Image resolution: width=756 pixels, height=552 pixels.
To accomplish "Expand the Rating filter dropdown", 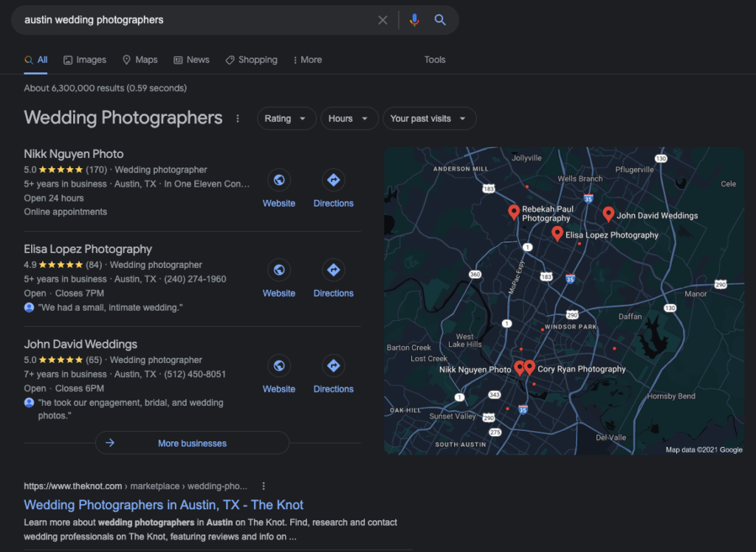I will click(x=286, y=119).
